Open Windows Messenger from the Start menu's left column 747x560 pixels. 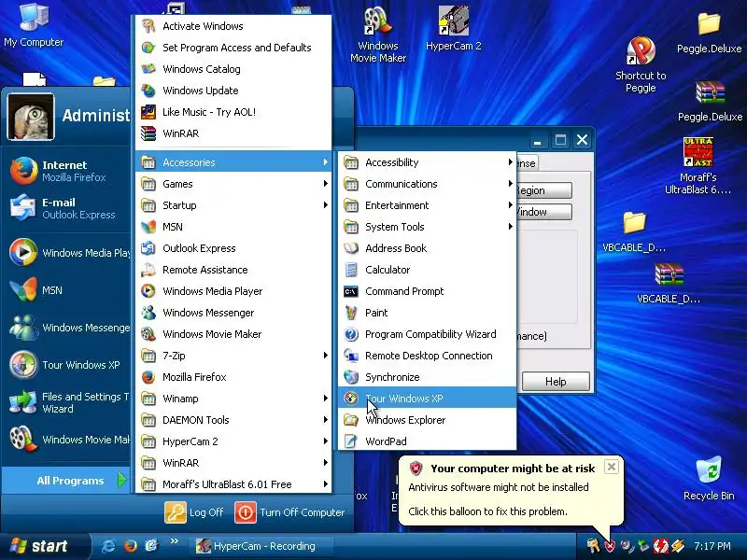point(66,328)
